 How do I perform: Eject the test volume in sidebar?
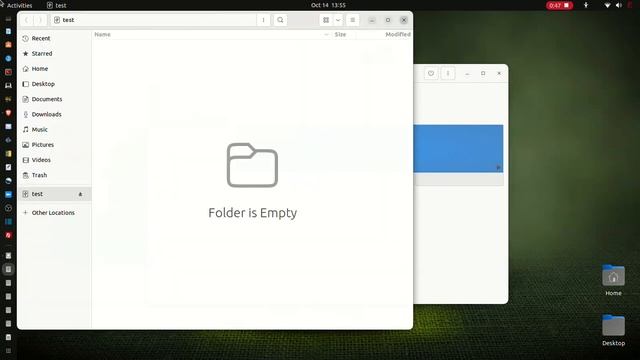pos(80,194)
